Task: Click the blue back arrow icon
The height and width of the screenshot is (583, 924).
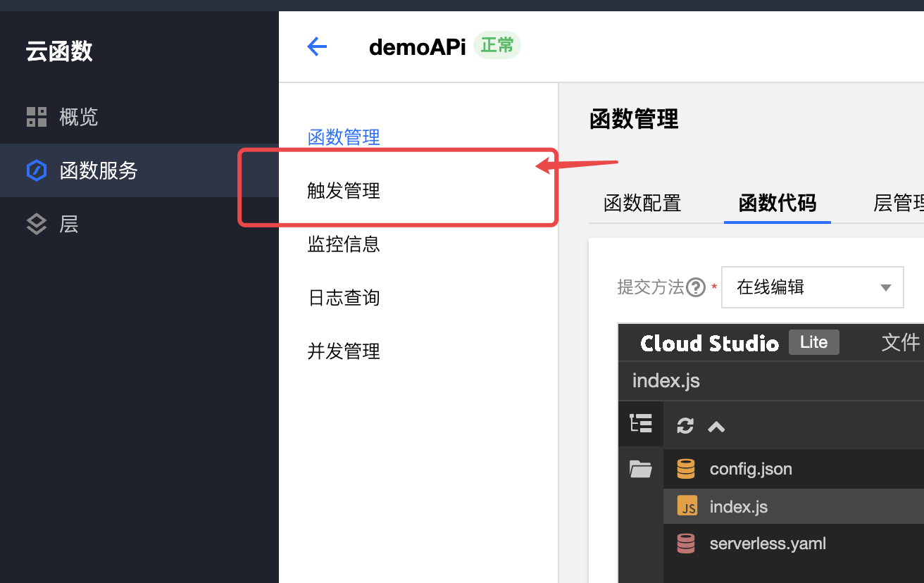Action: [317, 47]
